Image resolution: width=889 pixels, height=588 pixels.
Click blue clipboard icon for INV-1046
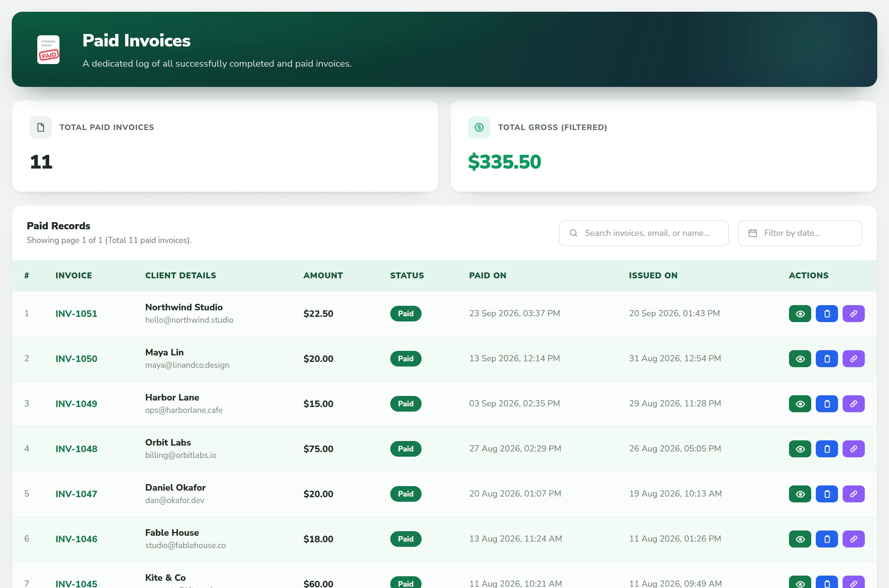click(827, 539)
